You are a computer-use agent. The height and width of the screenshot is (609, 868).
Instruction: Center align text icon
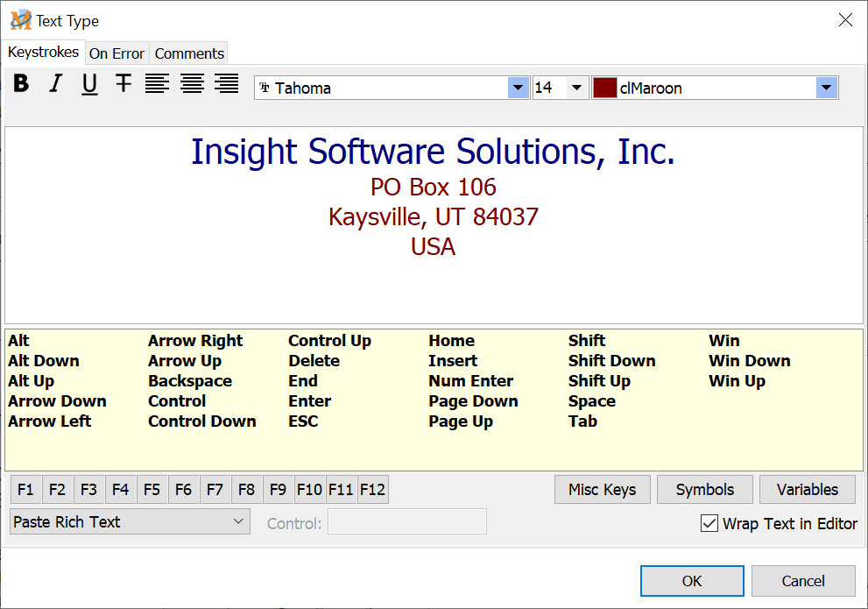(192, 84)
